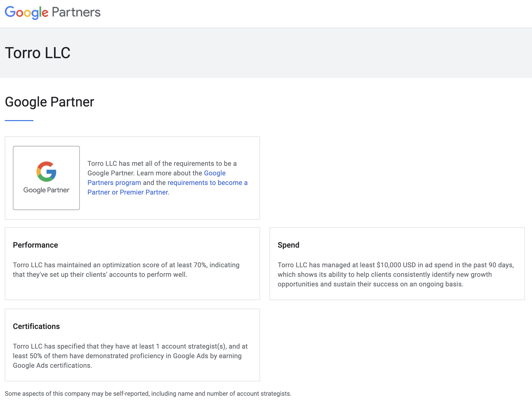Click the colorful G icon in badge
532x401 pixels.
coord(46,172)
